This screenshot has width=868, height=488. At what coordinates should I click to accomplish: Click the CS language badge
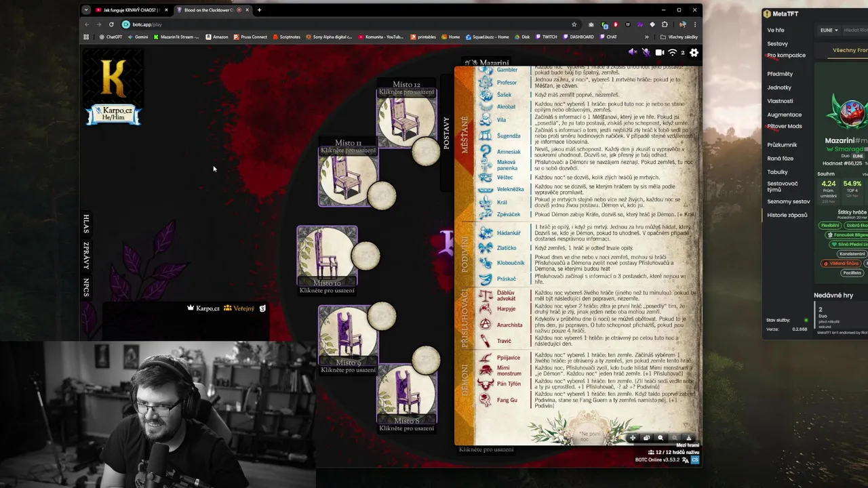tap(695, 460)
